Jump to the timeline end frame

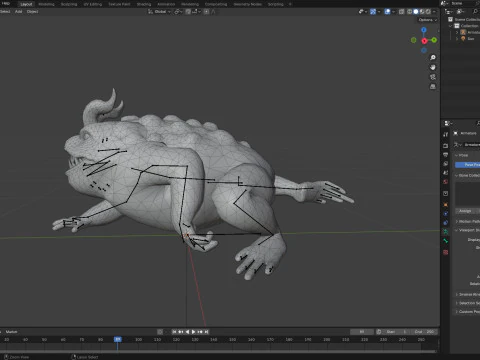coord(206,332)
